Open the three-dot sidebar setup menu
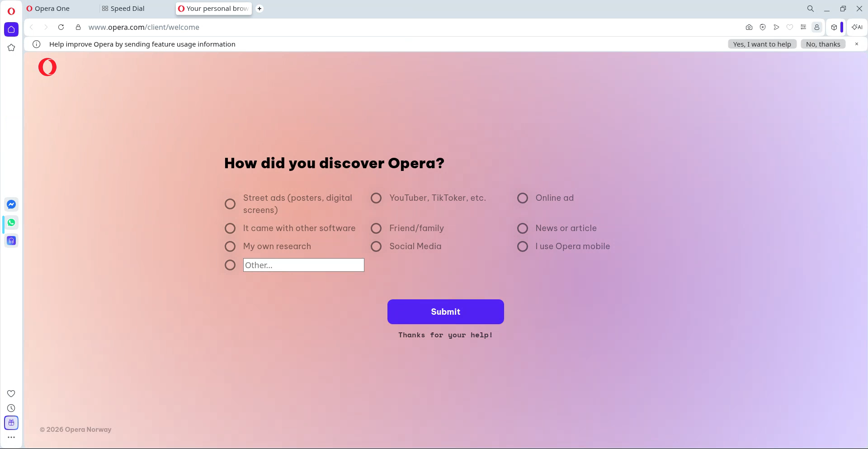 tap(11, 437)
